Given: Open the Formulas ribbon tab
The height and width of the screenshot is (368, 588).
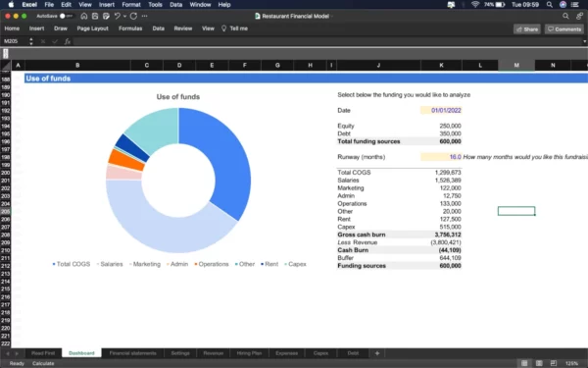Looking at the screenshot, I should [130, 28].
